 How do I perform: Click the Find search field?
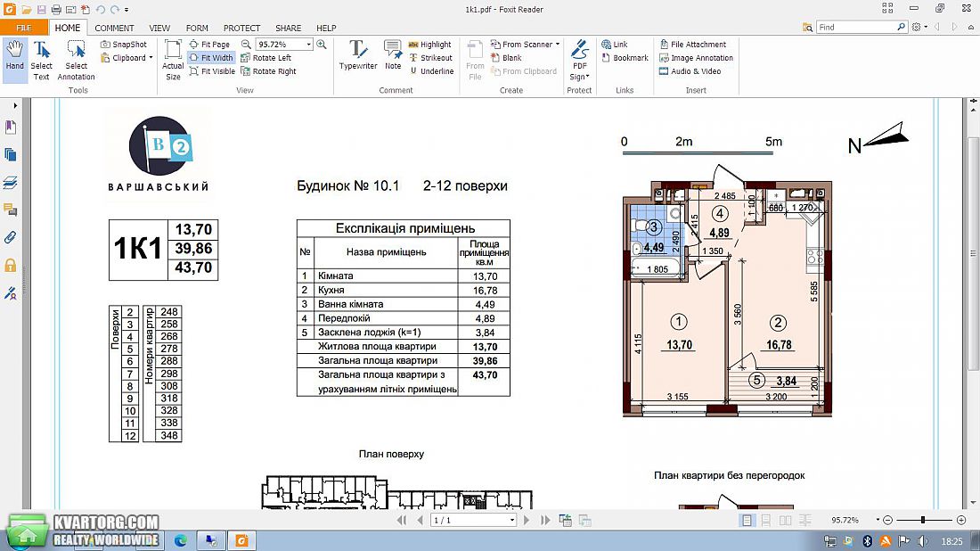coord(856,27)
